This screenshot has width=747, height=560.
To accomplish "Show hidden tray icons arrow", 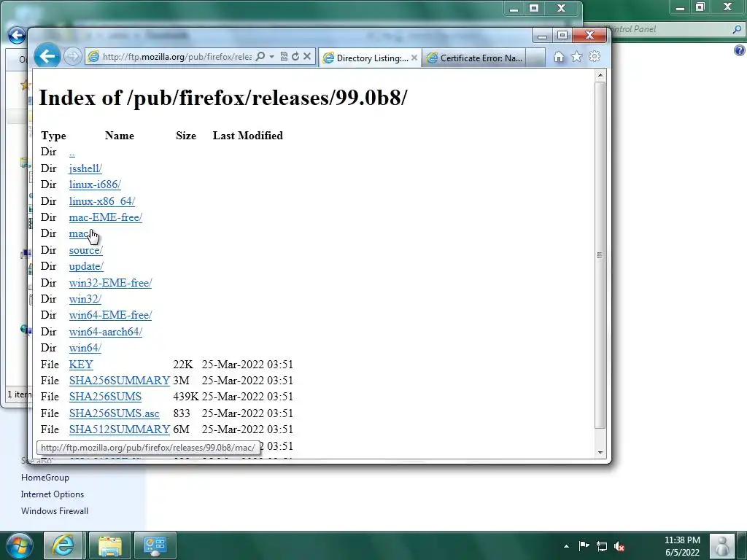I will [566, 546].
